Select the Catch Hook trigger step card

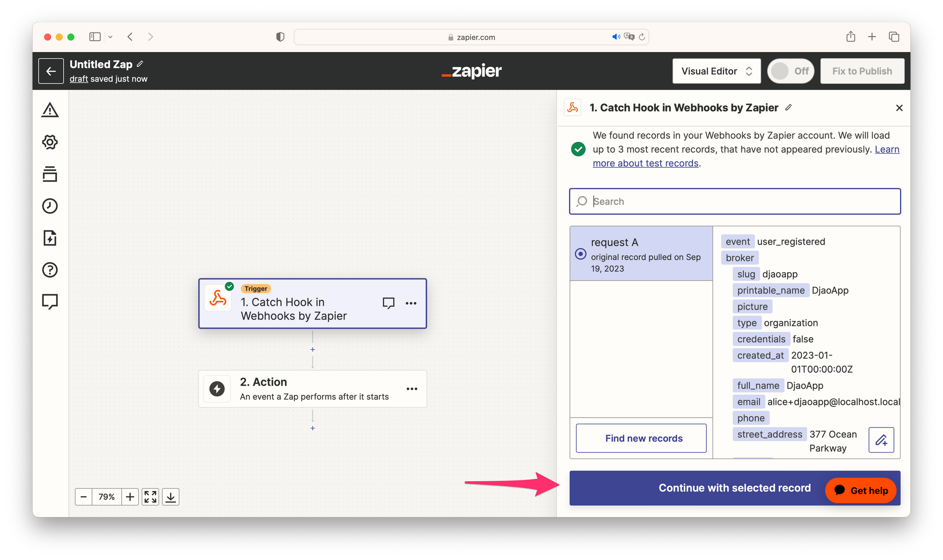(313, 304)
